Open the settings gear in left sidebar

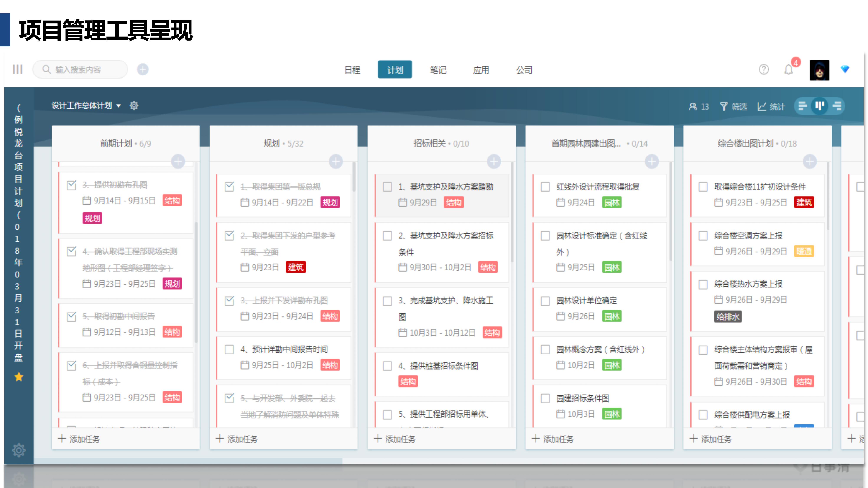pyautogui.click(x=19, y=450)
